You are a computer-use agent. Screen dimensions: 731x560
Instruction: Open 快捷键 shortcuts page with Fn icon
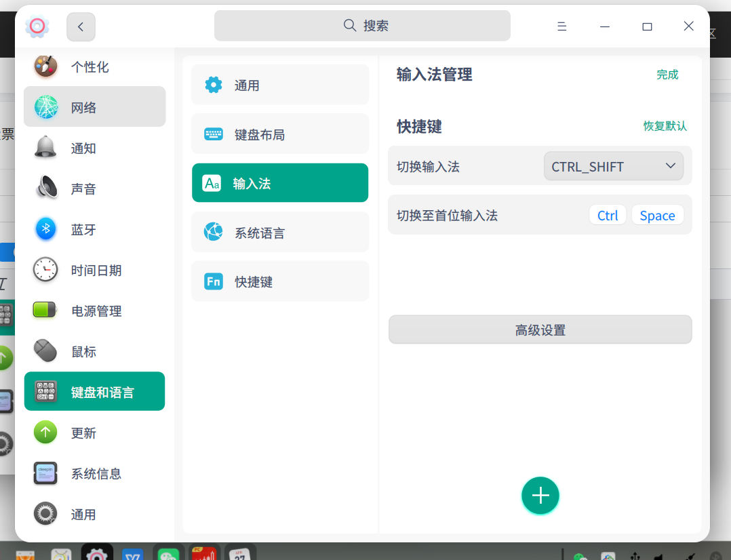279,281
